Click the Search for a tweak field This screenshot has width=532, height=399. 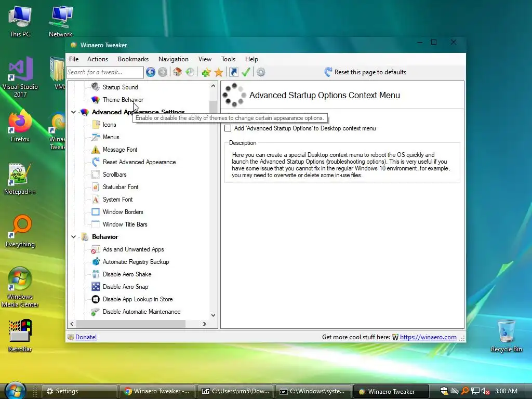[105, 72]
